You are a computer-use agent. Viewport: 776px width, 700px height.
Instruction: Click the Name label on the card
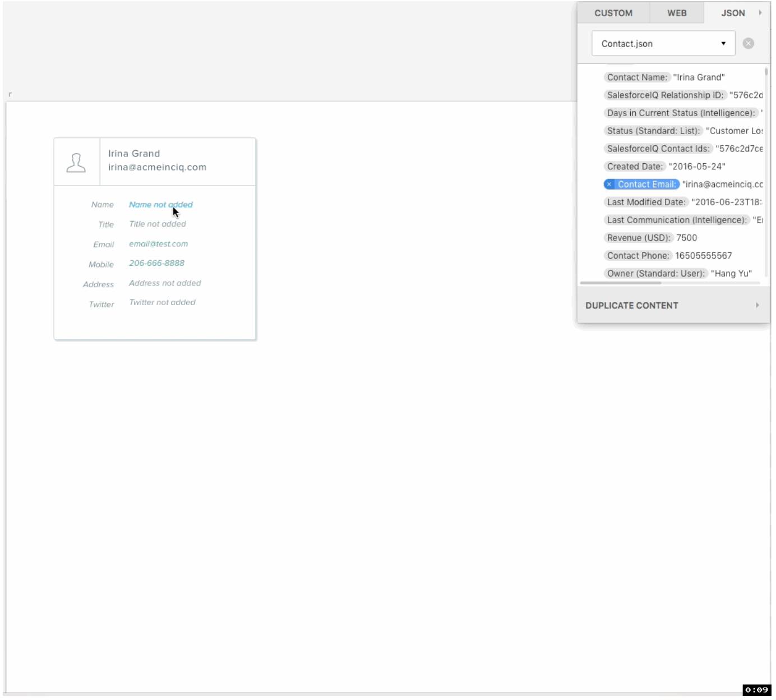point(103,205)
